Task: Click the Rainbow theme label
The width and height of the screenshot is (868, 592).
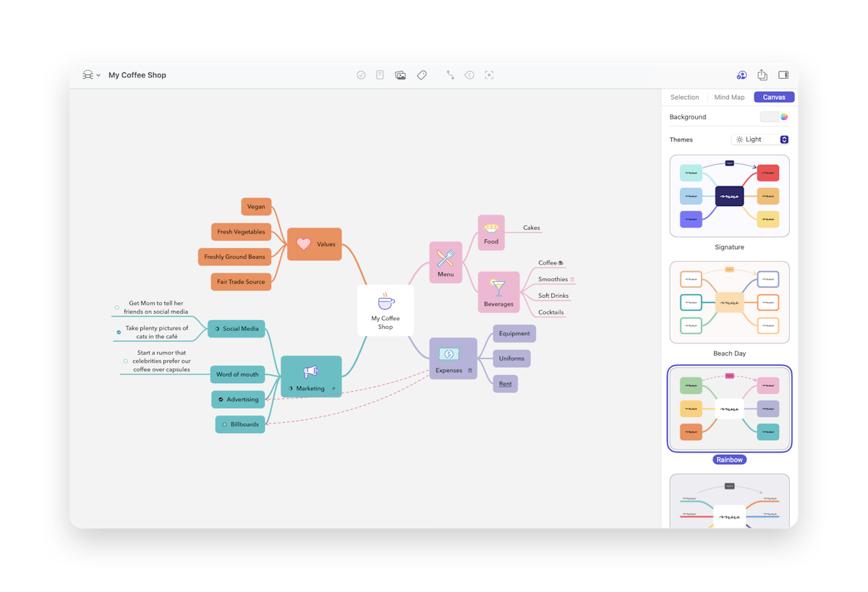Action: (x=729, y=460)
